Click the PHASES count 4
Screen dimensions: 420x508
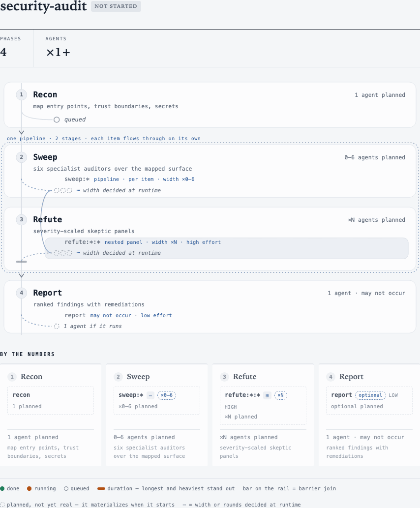pyautogui.click(x=3, y=52)
